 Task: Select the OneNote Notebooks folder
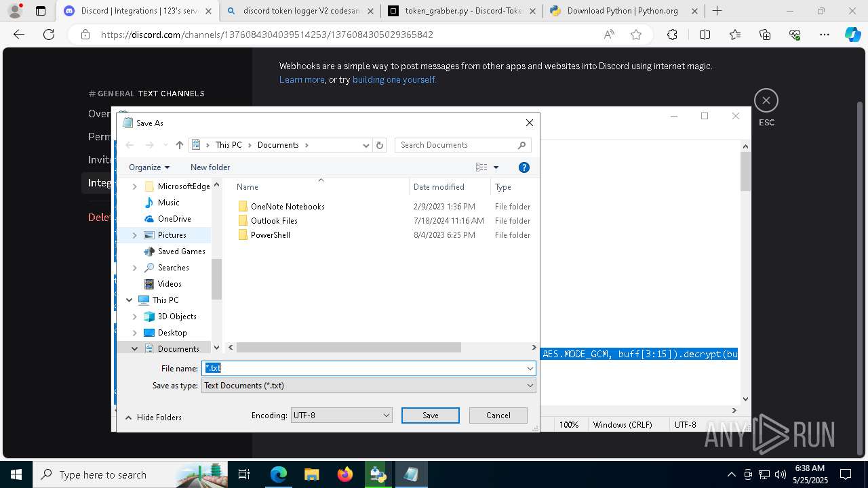pos(288,207)
